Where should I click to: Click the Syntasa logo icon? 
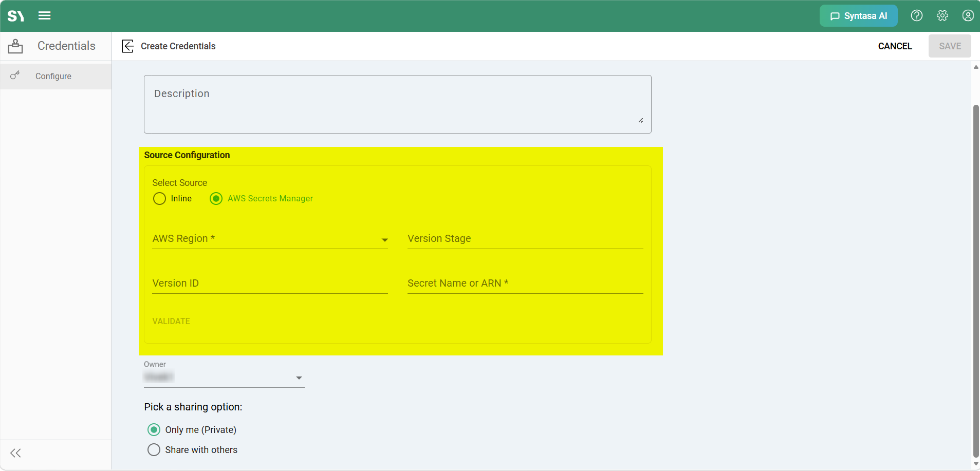[x=16, y=16]
